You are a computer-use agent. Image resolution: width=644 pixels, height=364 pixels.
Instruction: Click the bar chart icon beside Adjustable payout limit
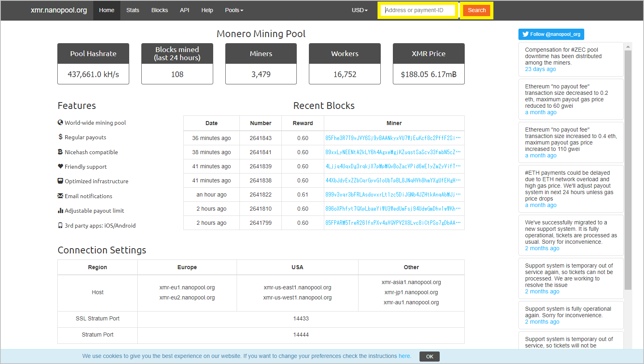coord(61,210)
